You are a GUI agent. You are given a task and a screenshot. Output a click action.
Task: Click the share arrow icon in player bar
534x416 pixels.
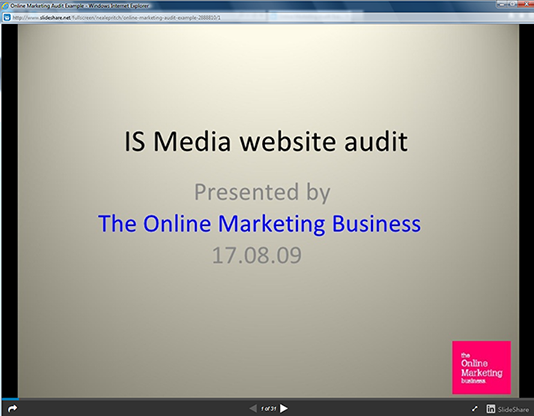[x=12, y=408]
